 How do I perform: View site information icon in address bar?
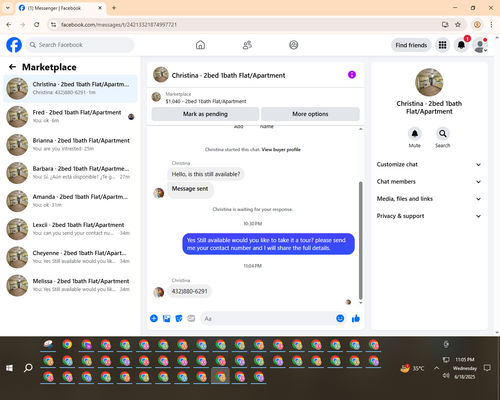click(53, 25)
